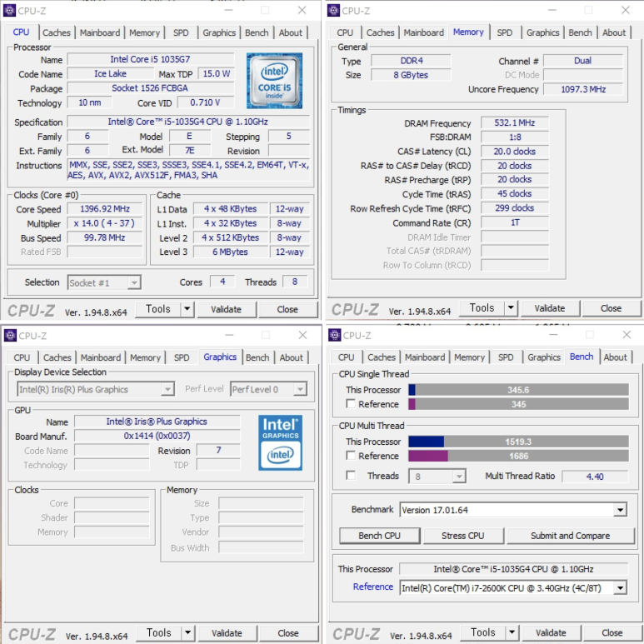Click the CPU-Z app icon in top-left window title bar
This screenshot has width=644, height=644.
click(x=9, y=10)
